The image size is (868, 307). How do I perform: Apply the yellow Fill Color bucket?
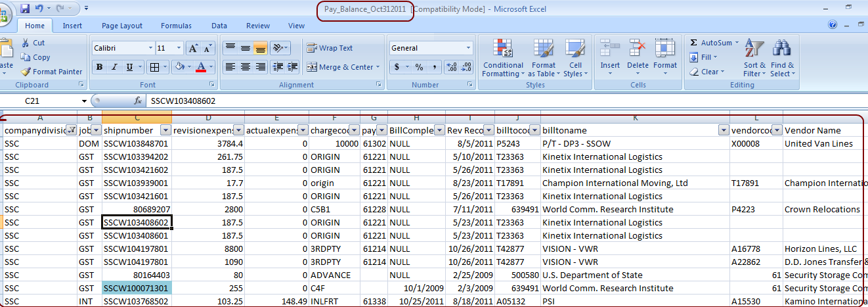(x=180, y=67)
